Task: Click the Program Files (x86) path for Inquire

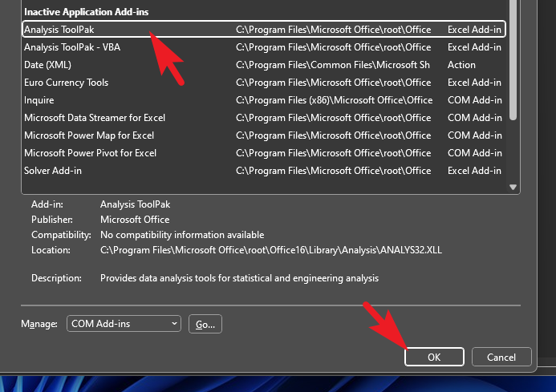Action: pos(334,100)
